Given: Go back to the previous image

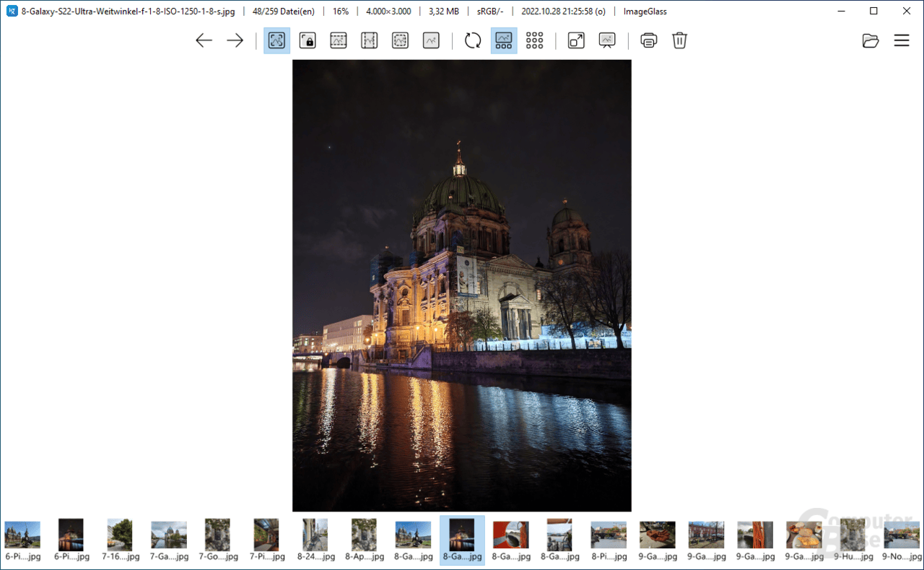Looking at the screenshot, I should [x=204, y=40].
